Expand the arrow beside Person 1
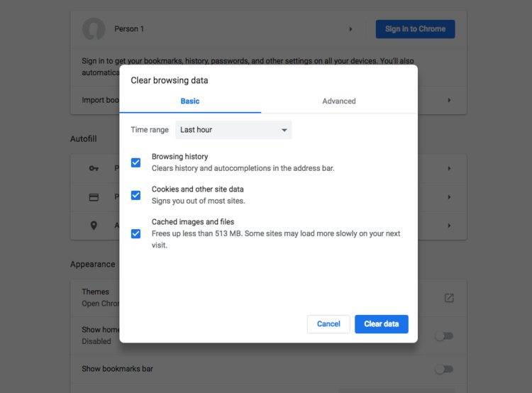The width and height of the screenshot is (532, 393). click(x=350, y=29)
